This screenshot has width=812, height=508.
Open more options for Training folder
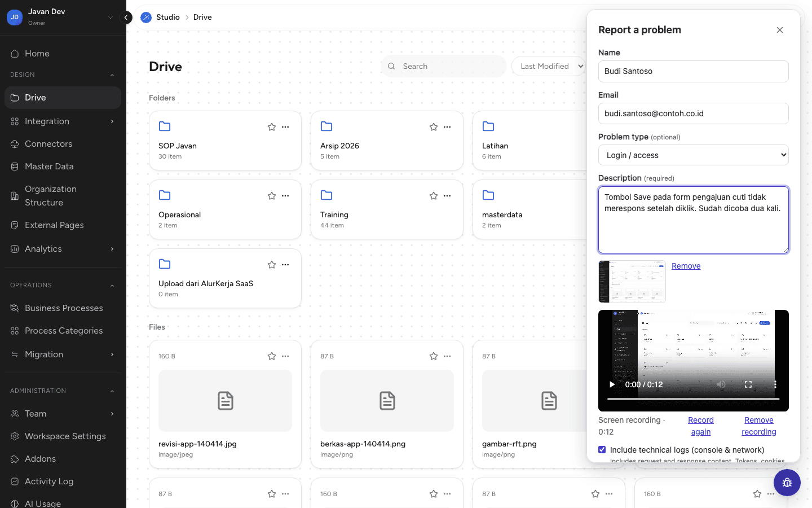click(447, 196)
